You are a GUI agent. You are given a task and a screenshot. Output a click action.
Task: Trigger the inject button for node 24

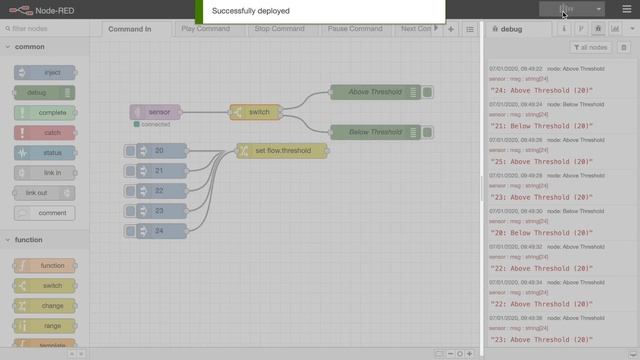pyautogui.click(x=130, y=231)
